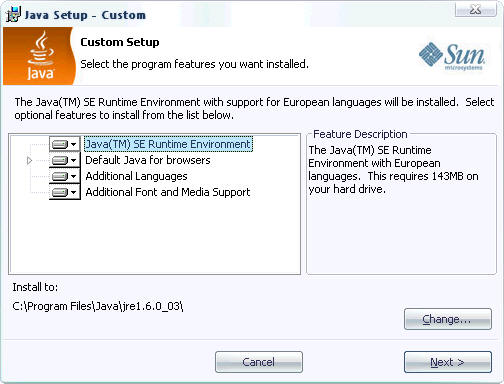Viewport: 504px width, 384px height.
Task: Click the Feature Description text mentioning 143MB
Action: click(x=393, y=169)
